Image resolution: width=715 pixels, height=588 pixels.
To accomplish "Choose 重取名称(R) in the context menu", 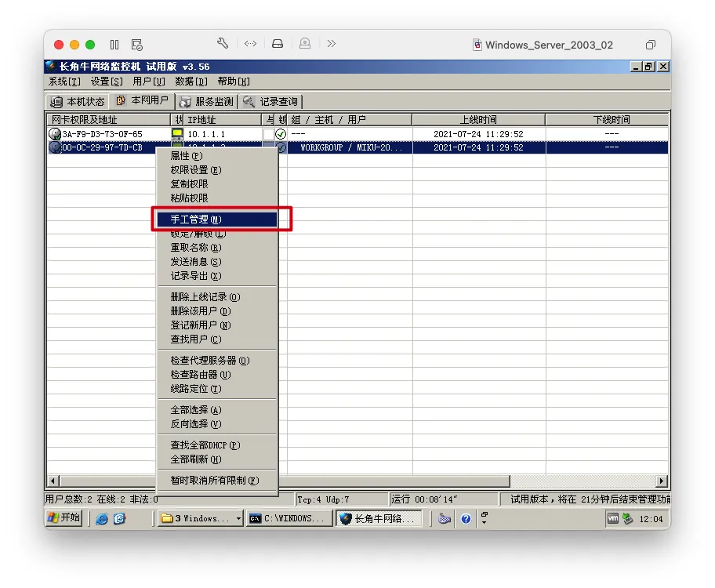I will click(x=217, y=248).
